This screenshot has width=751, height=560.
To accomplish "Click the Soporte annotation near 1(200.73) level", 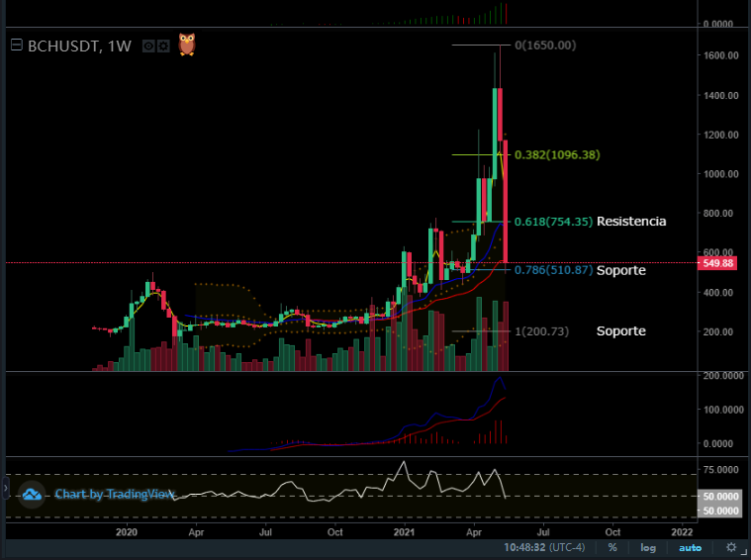I will point(620,331).
